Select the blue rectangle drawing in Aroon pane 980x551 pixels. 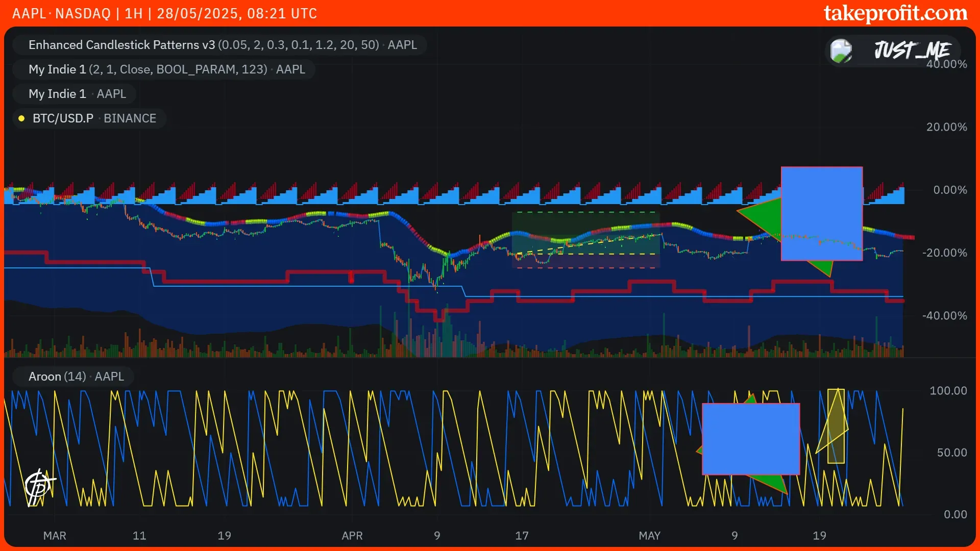[x=750, y=439]
